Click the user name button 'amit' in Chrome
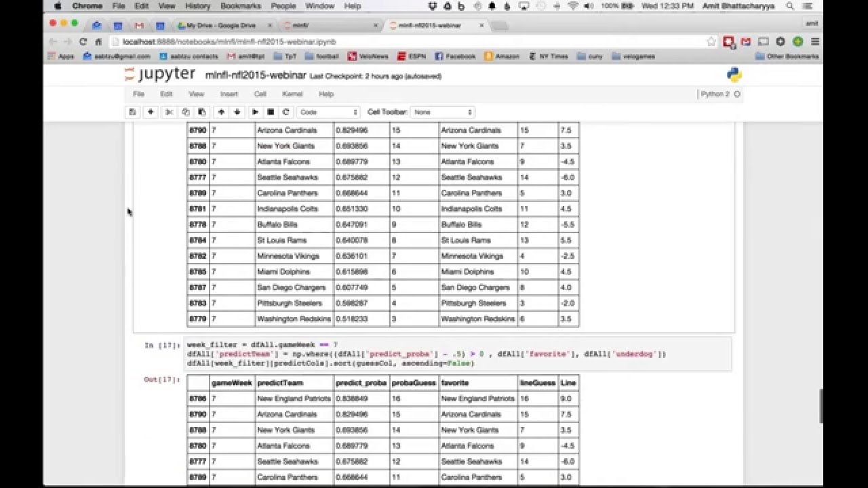The height and width of the screenshot is (488, 868). click(x=811, y=24)
